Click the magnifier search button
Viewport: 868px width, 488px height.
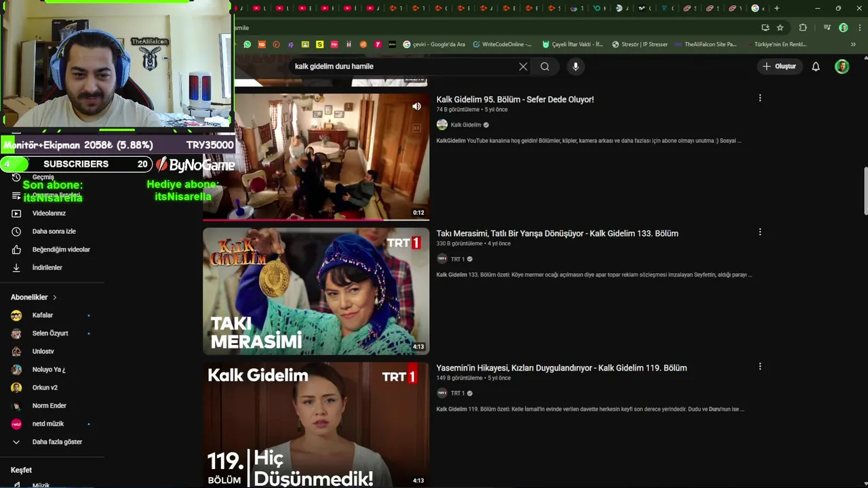(x=545, y=66)
